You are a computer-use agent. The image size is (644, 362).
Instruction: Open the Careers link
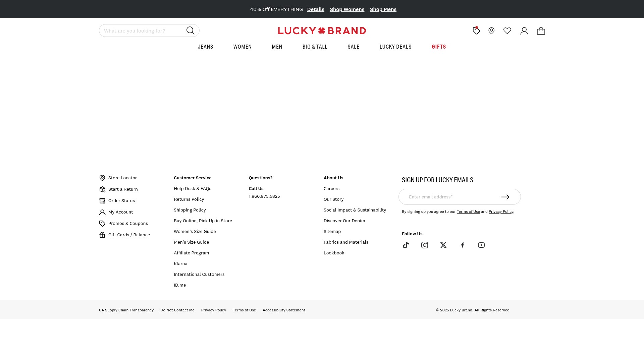click(x=331, y=188)
